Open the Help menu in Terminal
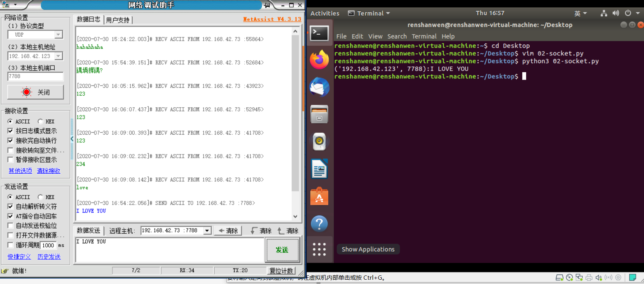This screenshot has width=644, height=284. coord(448,36)
